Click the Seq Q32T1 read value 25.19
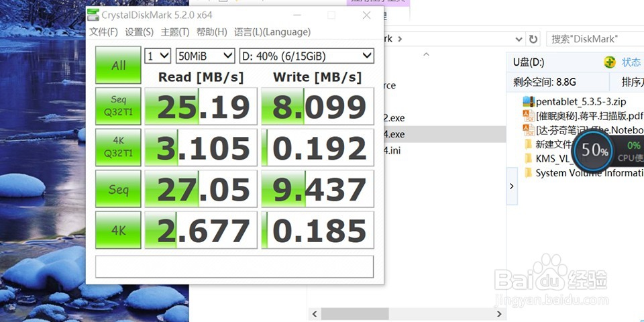644x322 pixels. pyautogui.click(x=201, y=106)
